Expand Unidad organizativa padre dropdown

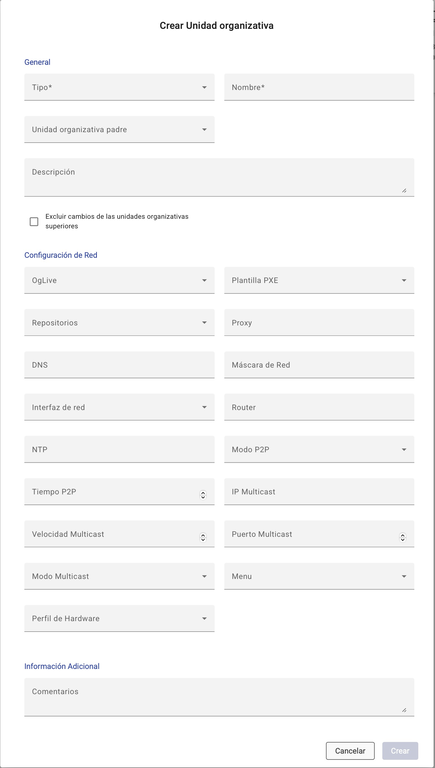click(119, 130)
